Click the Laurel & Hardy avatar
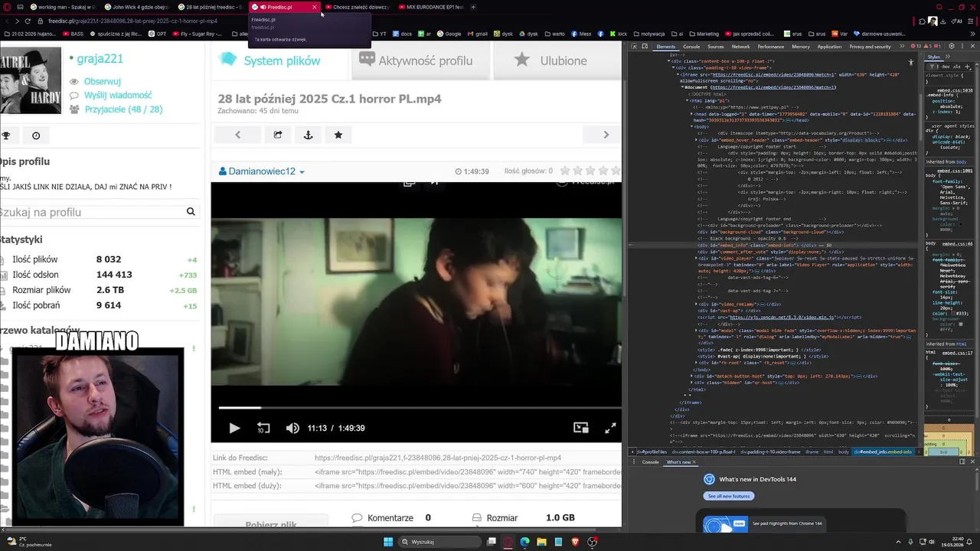This screenshot has height=551, width=980. [31, 80]
